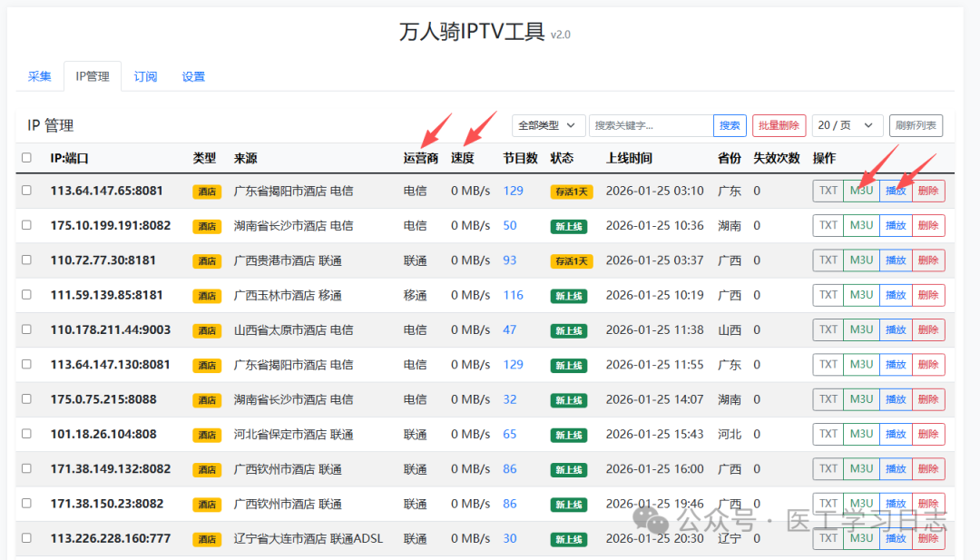Screen dimensions: 980x560
Task: Check the select-all checkbox in the table header
Action: coord(25,157)
